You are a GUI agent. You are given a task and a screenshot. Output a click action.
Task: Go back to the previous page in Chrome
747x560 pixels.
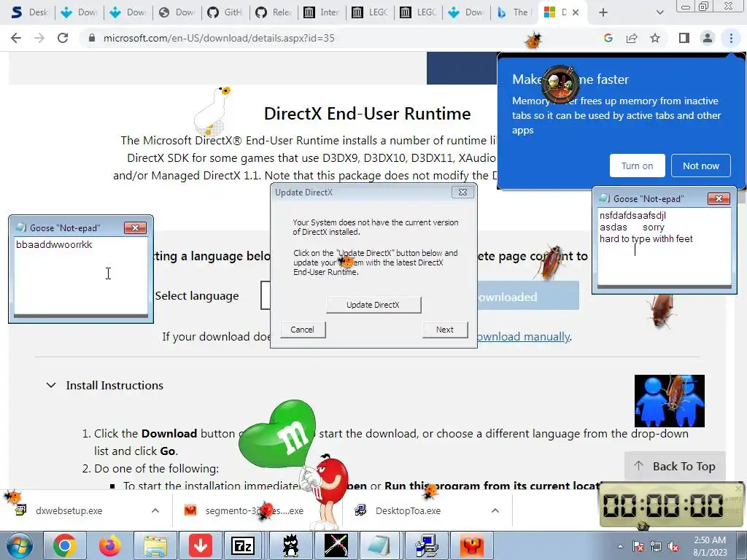[16, 38]
